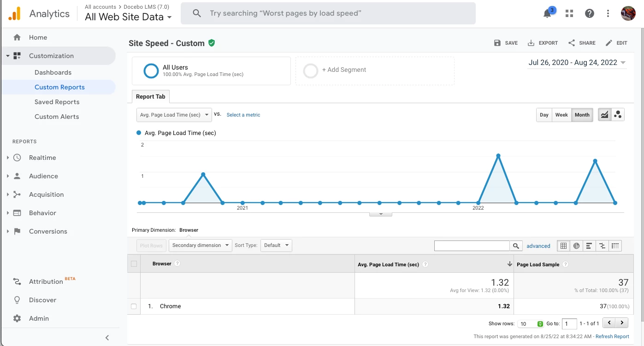Select the pivot table view icon
The width and height of the screenshot is (644, 346).
point(615,246)
